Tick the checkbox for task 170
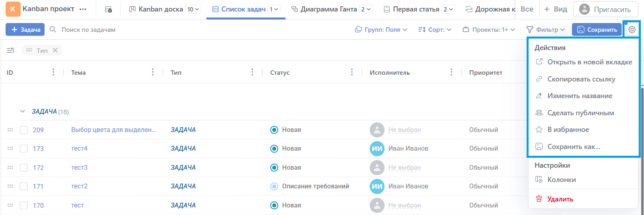Screen dimensions: 644x215 tap(24, 205)
